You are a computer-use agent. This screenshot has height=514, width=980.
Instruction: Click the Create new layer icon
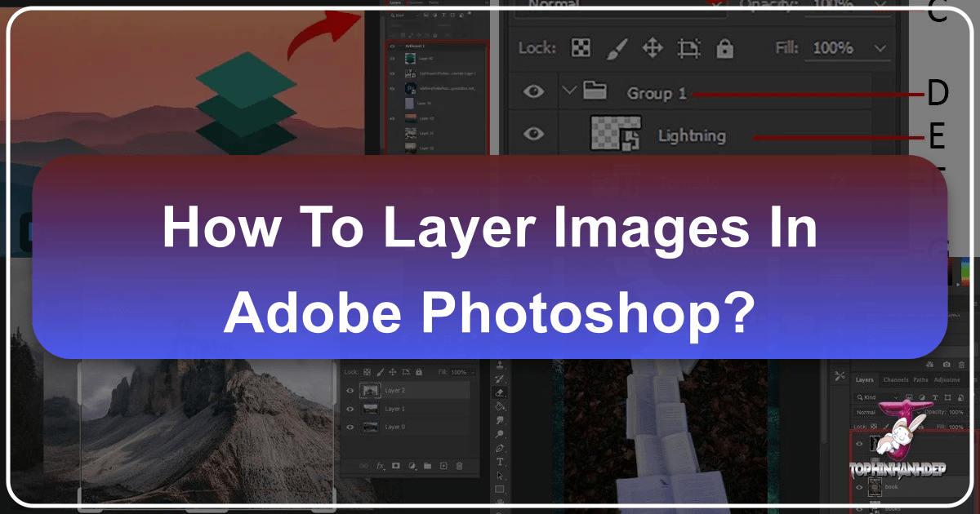443,465
